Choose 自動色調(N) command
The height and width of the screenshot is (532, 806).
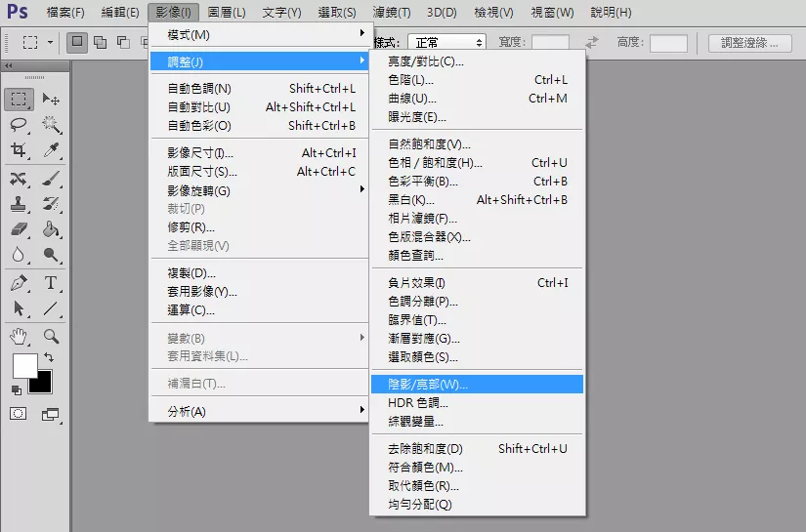[260, 88]
